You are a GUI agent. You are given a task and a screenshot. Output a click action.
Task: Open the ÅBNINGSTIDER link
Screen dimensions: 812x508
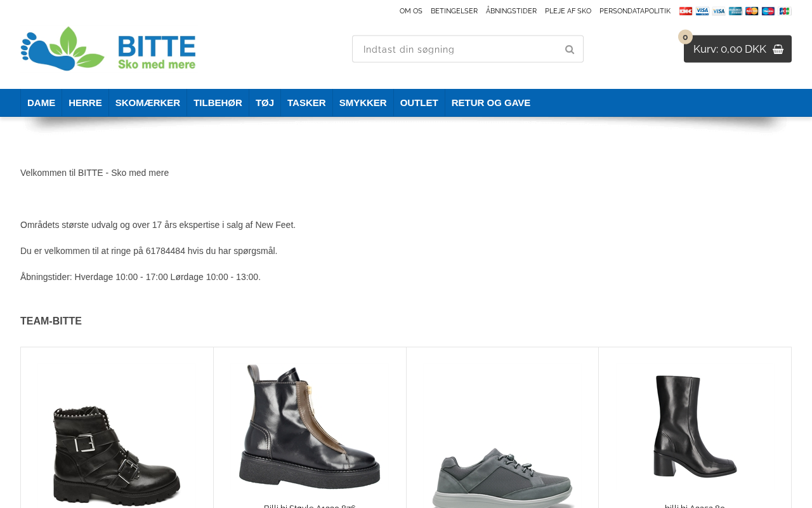point(511,11)
